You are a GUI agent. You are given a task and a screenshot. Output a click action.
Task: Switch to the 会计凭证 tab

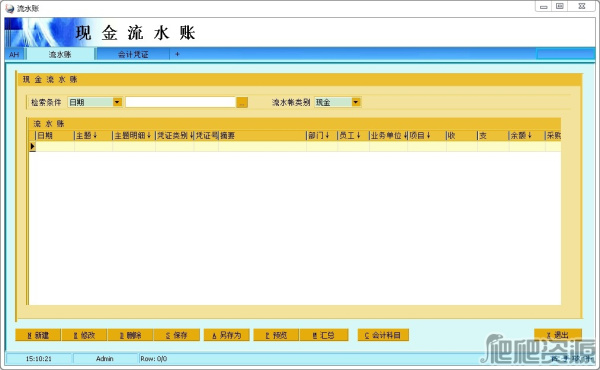pos(133,54)
